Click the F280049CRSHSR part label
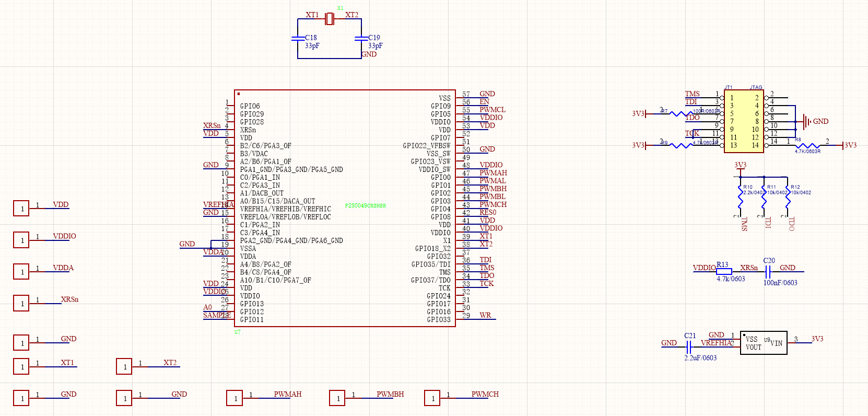 coord(366,206)
